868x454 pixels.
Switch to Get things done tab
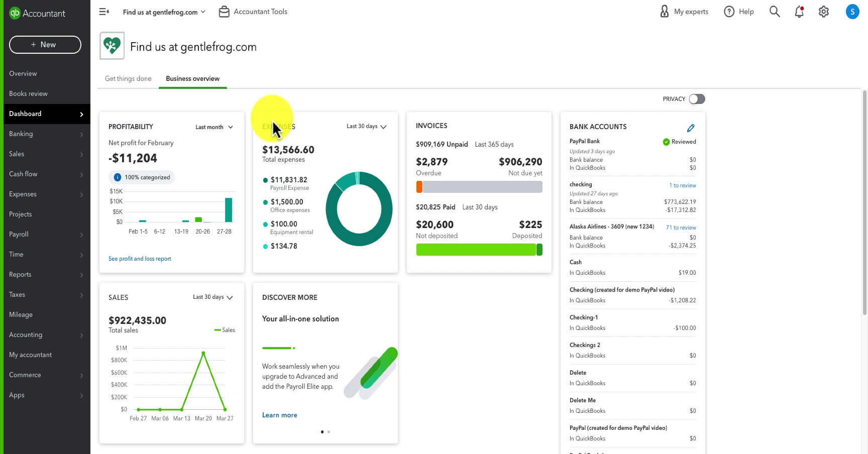(x=128, y=79)
